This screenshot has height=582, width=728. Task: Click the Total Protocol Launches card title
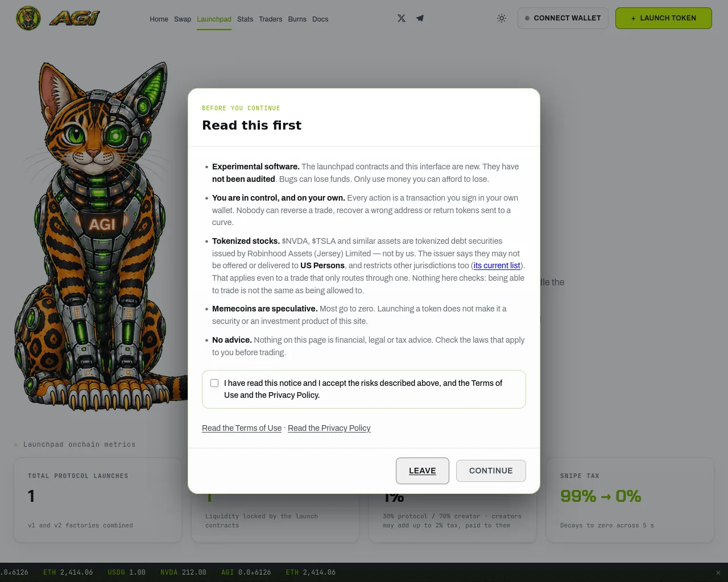(78, 476)
